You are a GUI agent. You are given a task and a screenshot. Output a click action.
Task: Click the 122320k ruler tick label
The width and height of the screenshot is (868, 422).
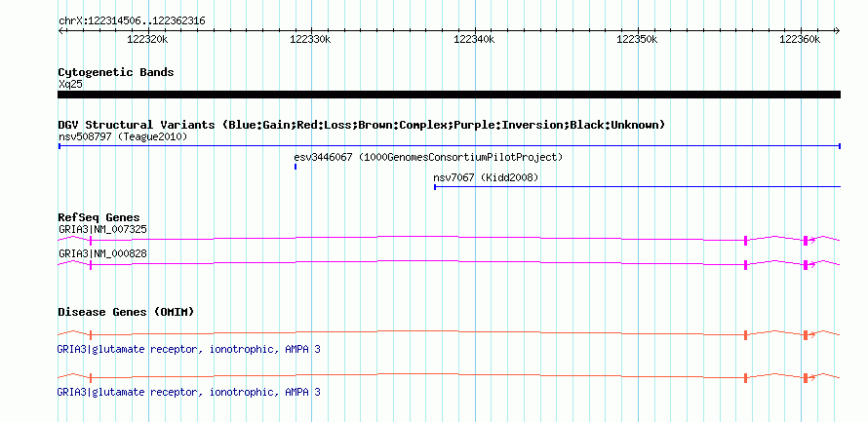pyautogui.click(x=147, y=39)
